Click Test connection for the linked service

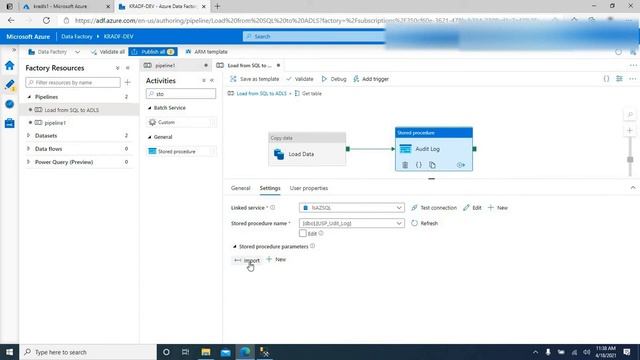pos(434,208)
